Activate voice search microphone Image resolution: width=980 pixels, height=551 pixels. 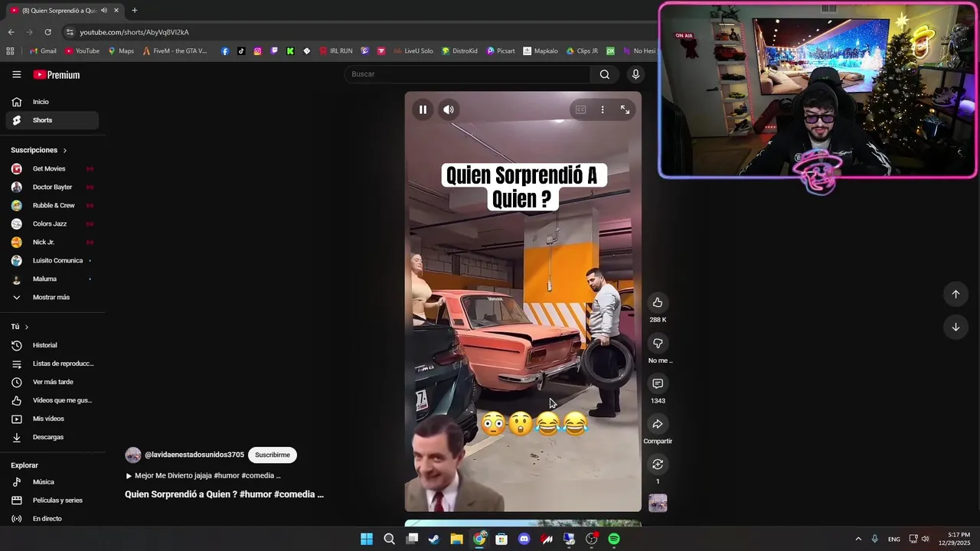tap(635, 74)
